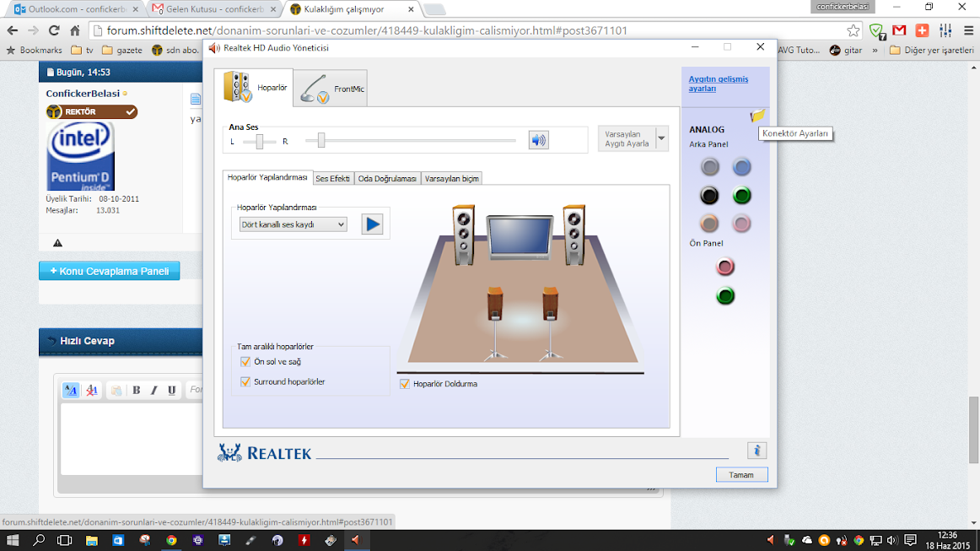The width and height of the screenshot is (980, 551).
Task: Open taskbar search
Action: pyautogui.click(x=39, y=540)
